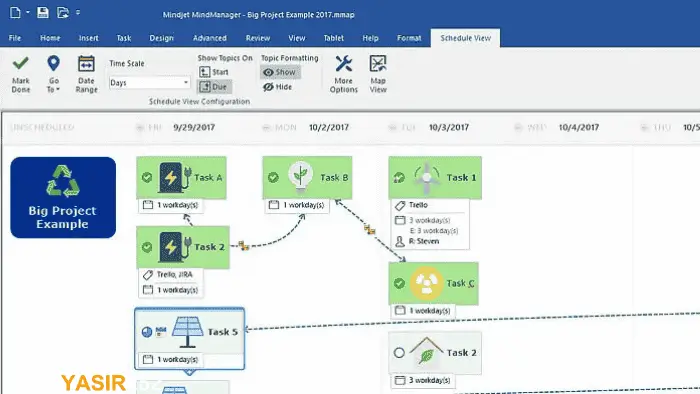700x394 pixels.
Task: Toggle Task C completed checkmark
Action: tap(399, 283)
